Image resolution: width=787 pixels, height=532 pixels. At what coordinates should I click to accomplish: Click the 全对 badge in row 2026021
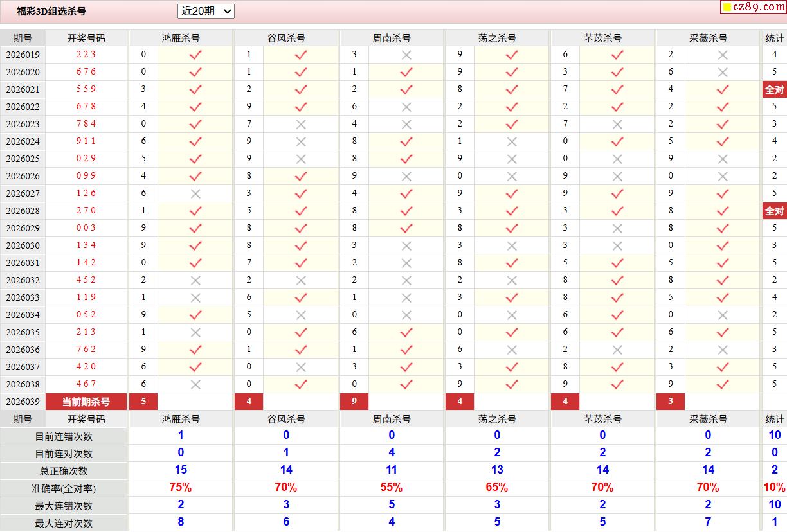[x=774, y=89]
